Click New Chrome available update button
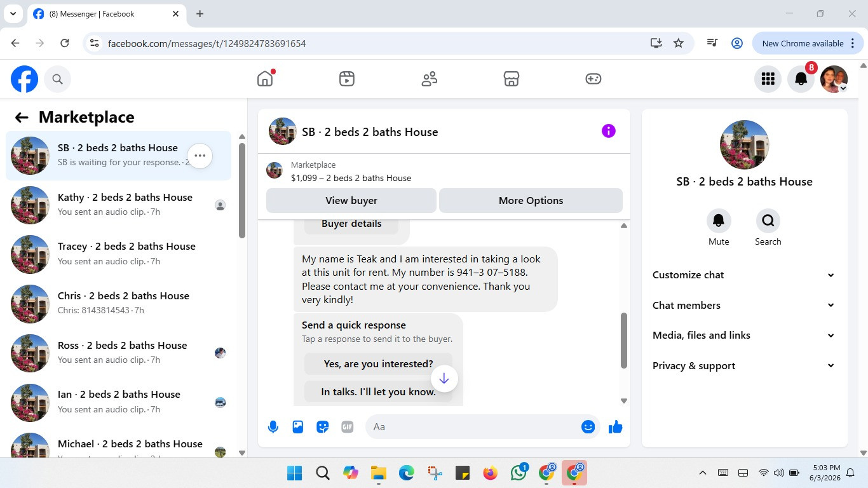This screenshot has height=488, width=868. coord(807,43)
